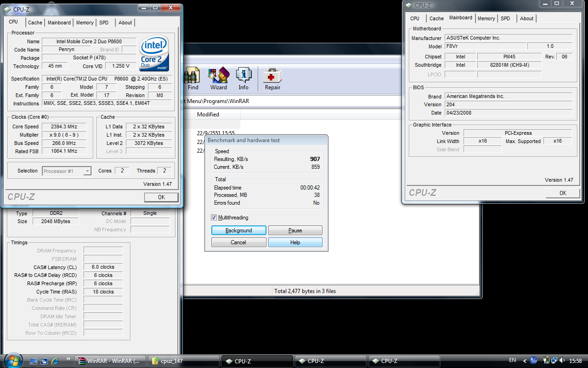Click the southbridge value '82801IM (ICH9-M)'

click(x=510, y=65)
